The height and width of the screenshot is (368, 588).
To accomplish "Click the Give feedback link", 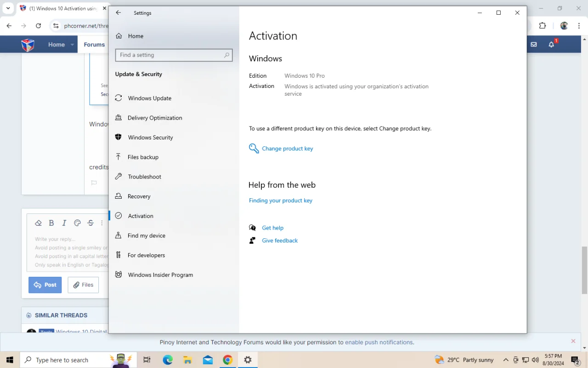I will click(280, 241).
